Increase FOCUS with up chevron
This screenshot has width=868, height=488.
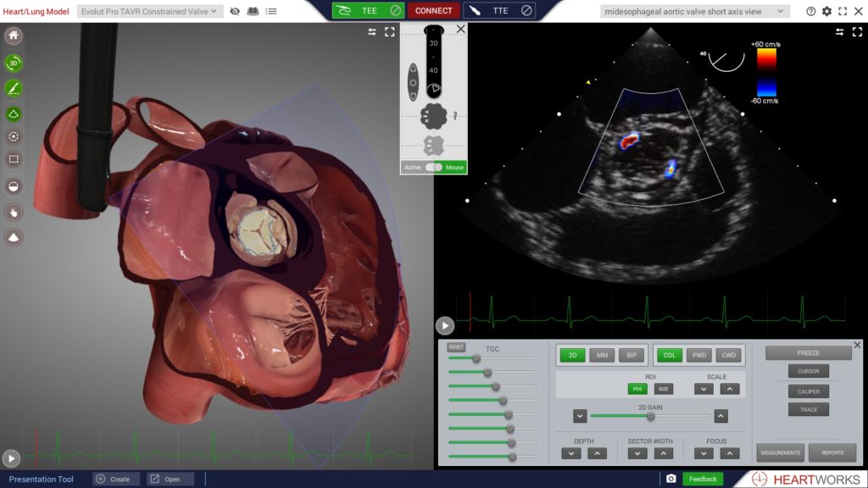point(730,454)
